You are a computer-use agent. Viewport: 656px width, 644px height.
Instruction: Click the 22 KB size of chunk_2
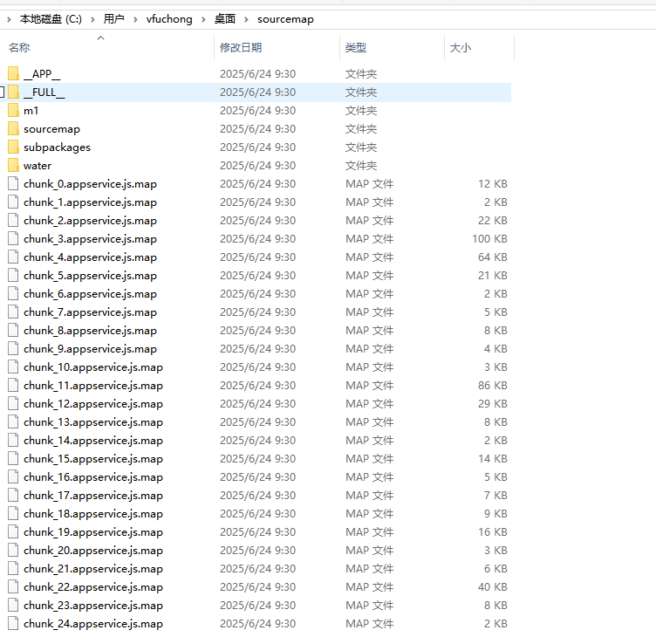493,221
